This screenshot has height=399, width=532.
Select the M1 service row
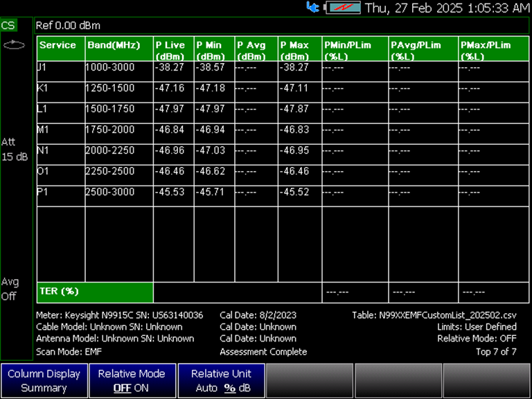click(x=283, y=133)
